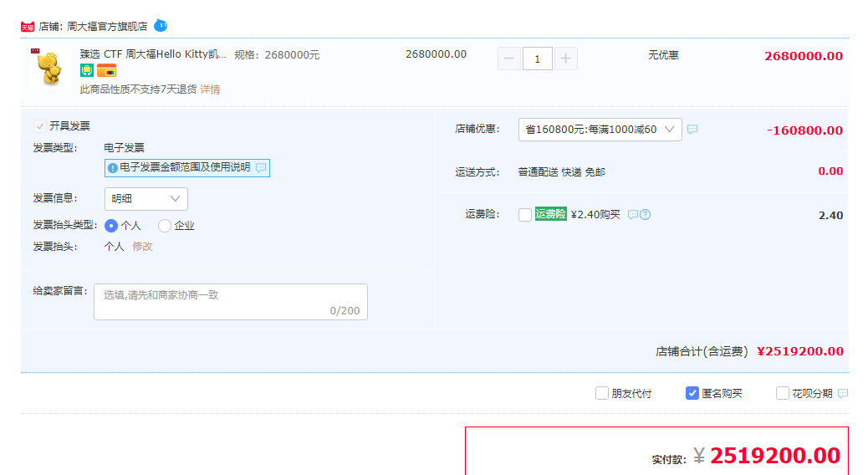
Task: Enable the 运费险 purchase checkbox
Action: point(525,215)
